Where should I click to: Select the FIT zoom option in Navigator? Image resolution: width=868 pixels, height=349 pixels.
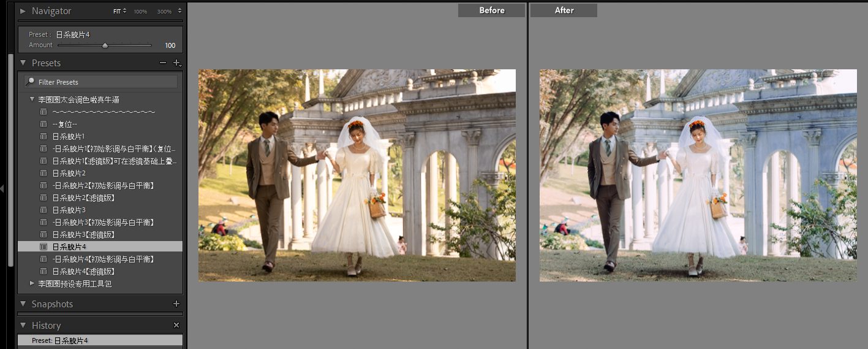(118, 11)
